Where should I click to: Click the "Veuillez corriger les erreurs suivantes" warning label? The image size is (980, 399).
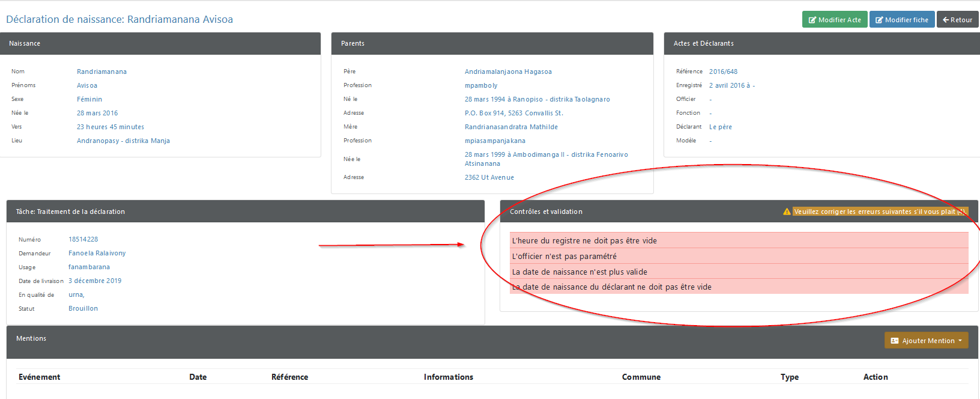[880, 212]
